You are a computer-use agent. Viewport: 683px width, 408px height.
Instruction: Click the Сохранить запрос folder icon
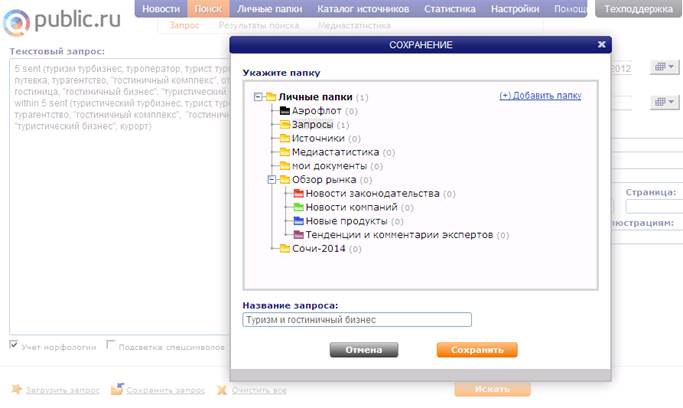[117, 389]
